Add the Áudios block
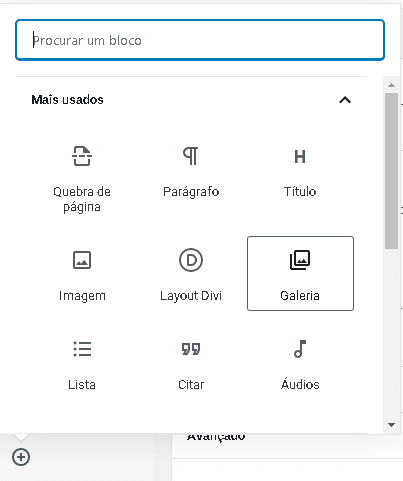Viewport: 403px width, 481px height. click(300, 364)
